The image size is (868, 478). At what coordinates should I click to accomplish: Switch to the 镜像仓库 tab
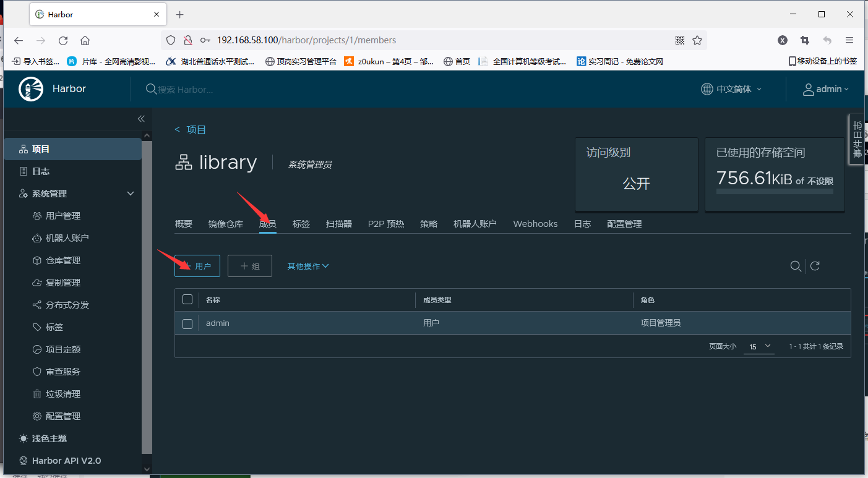click(x=226, y=224)
